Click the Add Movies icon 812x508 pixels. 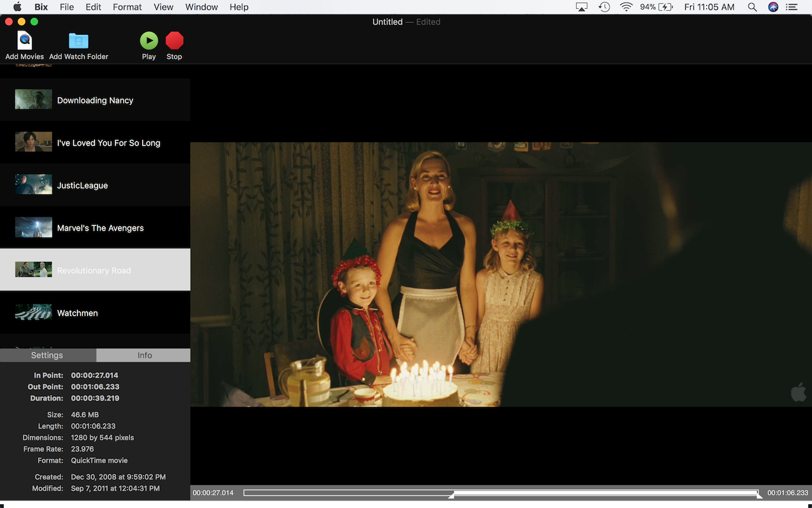point(24,41)
